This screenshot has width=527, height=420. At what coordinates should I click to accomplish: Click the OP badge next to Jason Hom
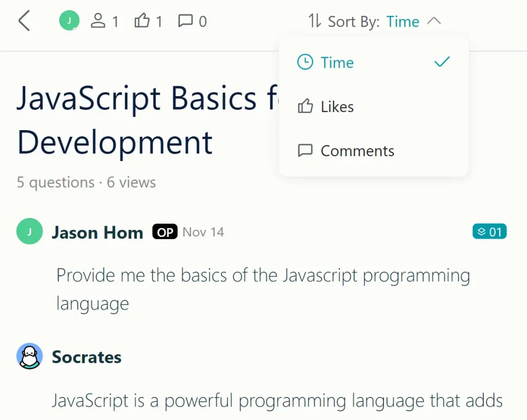[164, 232]
